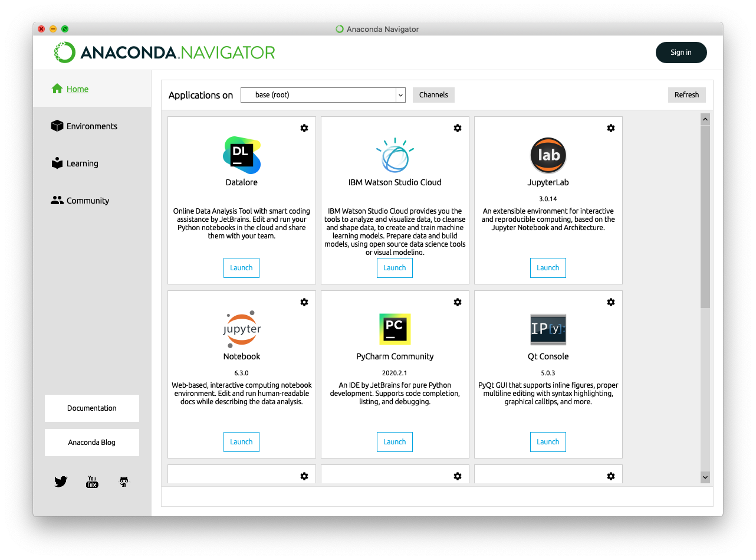Launch PyCharm Community
This screenshot has width=756, height=560.
pyautogui.click(x=395, y=442)
